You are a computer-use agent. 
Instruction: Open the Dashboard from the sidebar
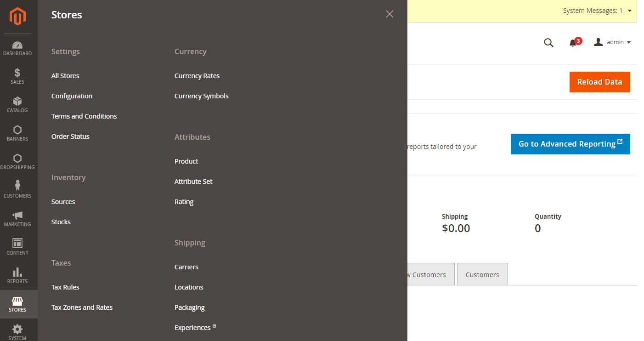tap(17, 48)
